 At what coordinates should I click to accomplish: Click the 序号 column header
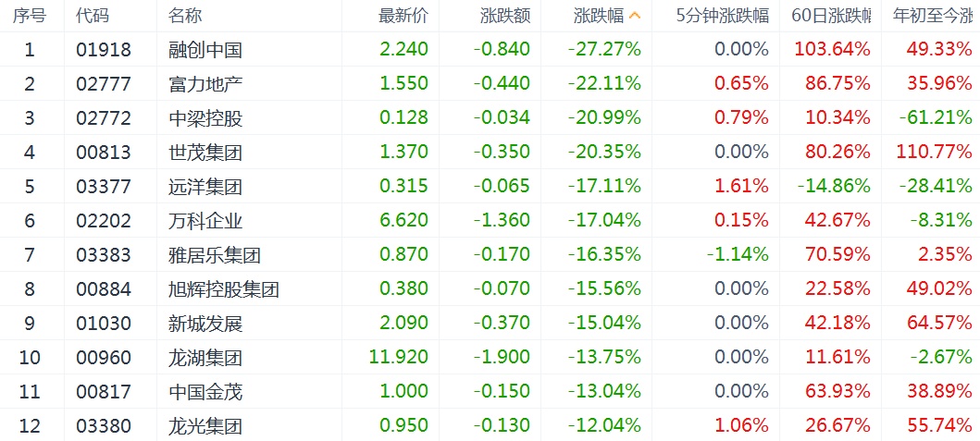30,16
